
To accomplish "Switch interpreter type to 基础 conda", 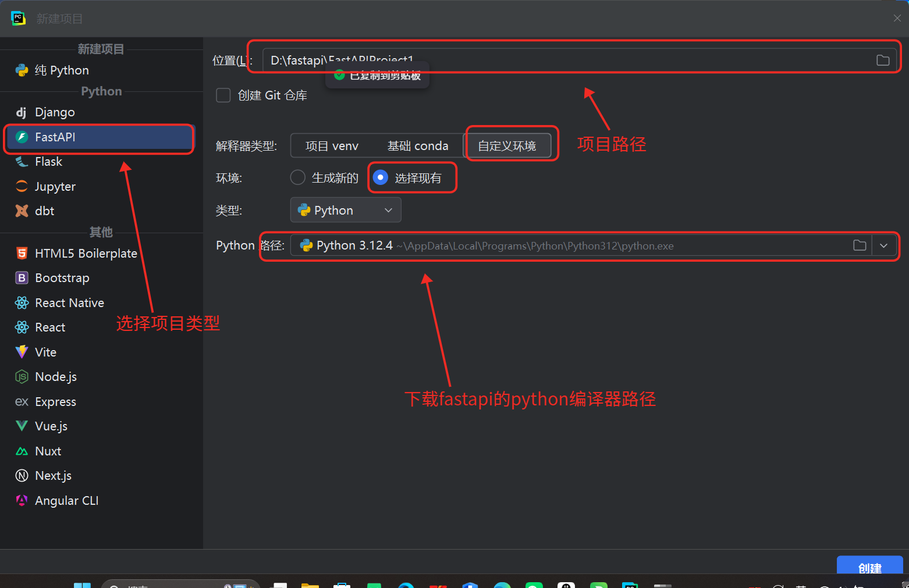I will tap(418, 146).
